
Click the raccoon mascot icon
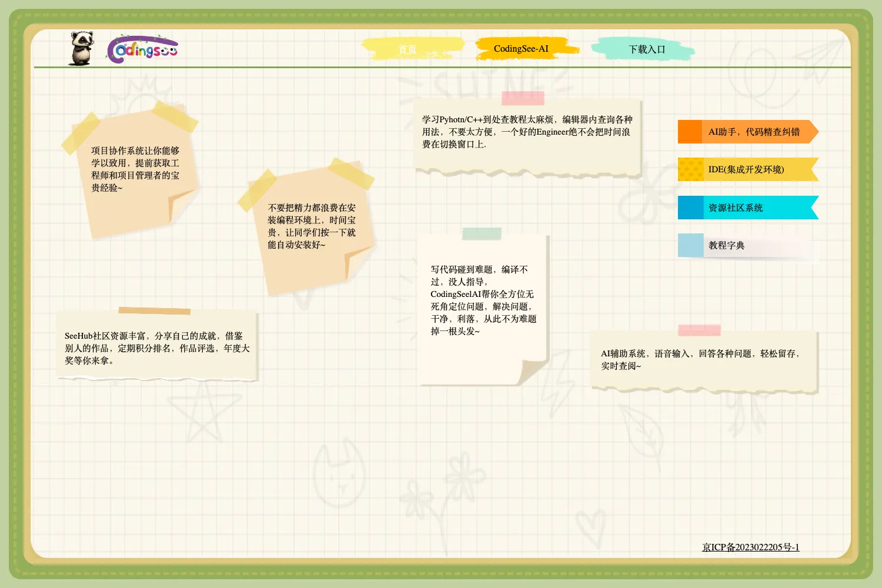[82, 48]
